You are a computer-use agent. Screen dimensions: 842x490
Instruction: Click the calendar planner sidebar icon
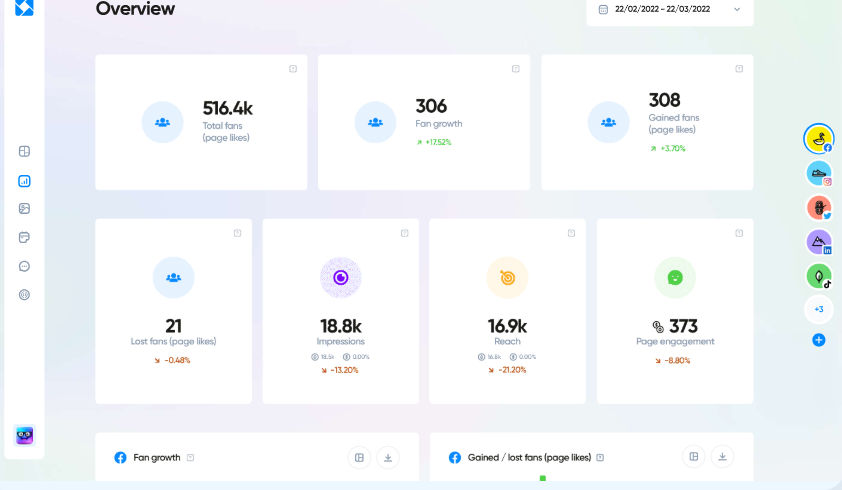pyautogui.click(x=24, y=238)
